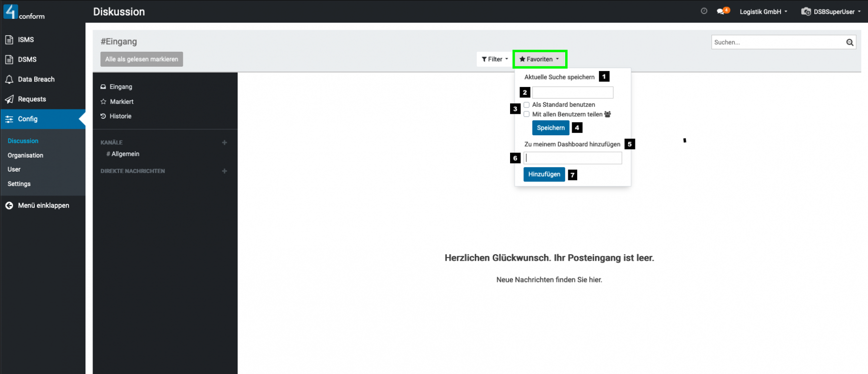Select Organisation under Config

point(25,155)
